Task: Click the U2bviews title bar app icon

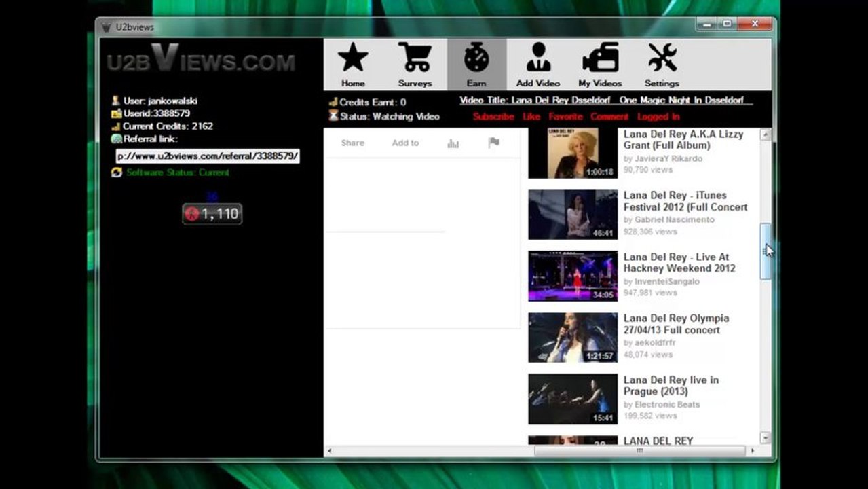Action: (x=105, y=26)
